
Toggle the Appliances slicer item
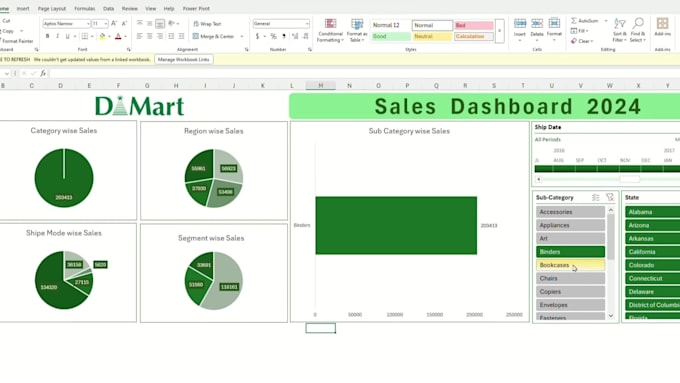tap(570, 225)
